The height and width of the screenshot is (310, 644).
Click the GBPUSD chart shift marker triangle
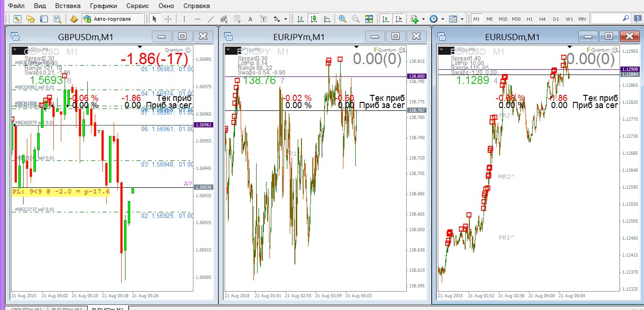[140, 47]
